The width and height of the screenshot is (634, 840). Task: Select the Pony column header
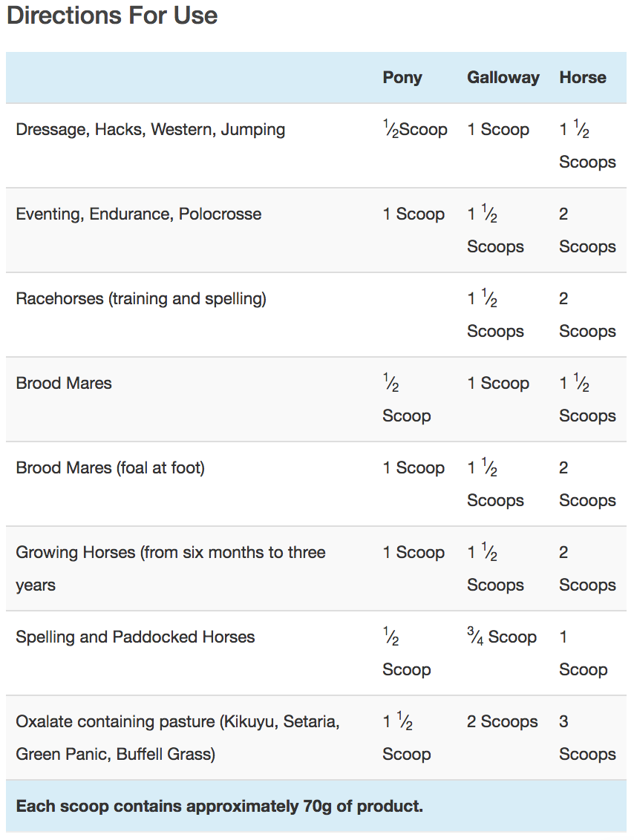click(x=402, y=78)
